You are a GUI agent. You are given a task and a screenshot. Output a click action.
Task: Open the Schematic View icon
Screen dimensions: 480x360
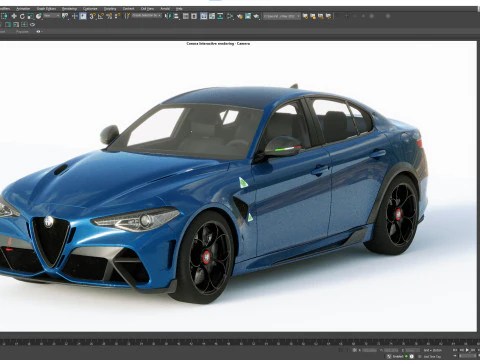[220, 16]
